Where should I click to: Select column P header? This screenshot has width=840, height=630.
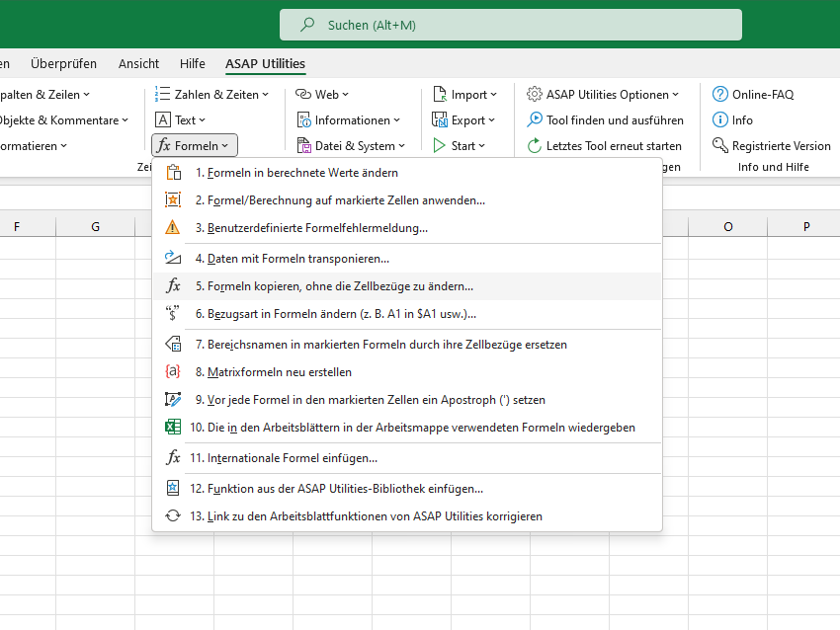806,226
